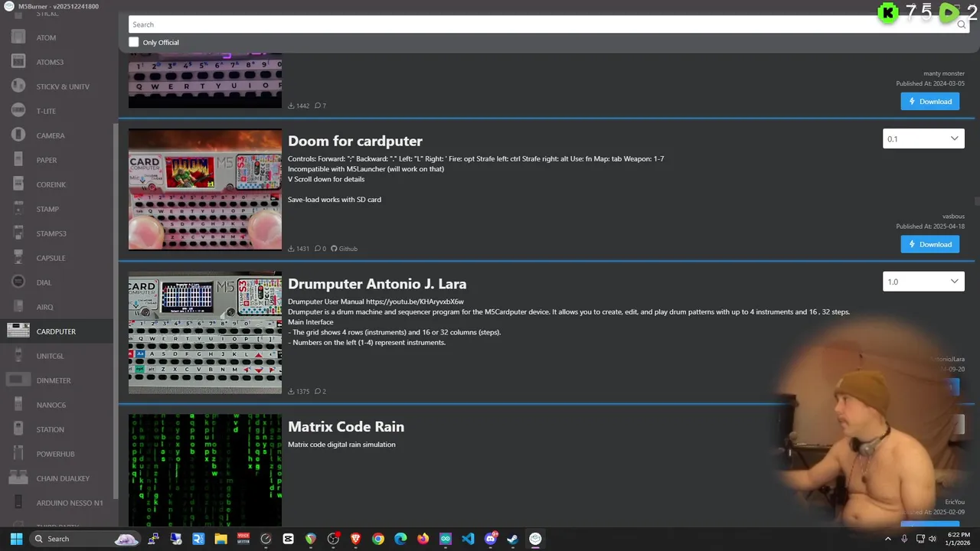Open the taskbar volume control

tap(933, 539)
